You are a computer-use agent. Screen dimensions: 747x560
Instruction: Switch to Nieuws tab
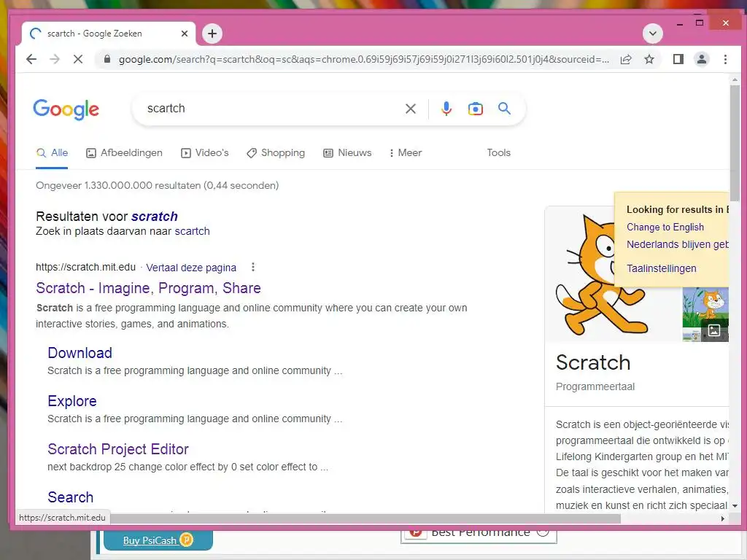click(x=347, y=153)
